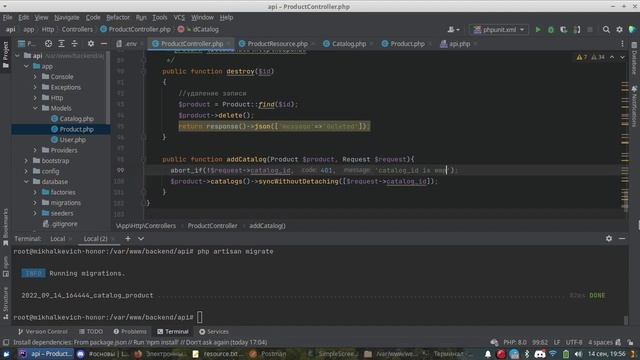640x360 pixels.
Task: Change the UTF-8 file encoding in status bar
Action: [x=574, y=342]
